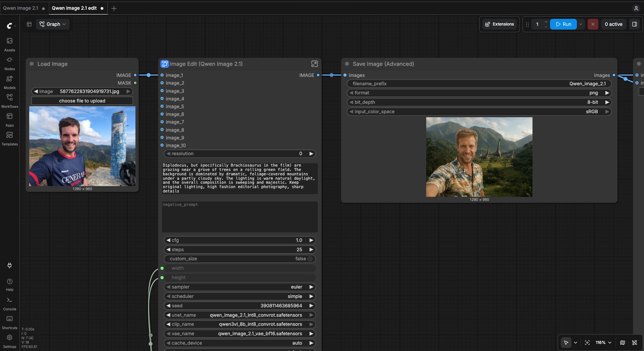Open the Console panel icon
The width and height of the screenshot is (644, 351).
(x=9, y=304)
